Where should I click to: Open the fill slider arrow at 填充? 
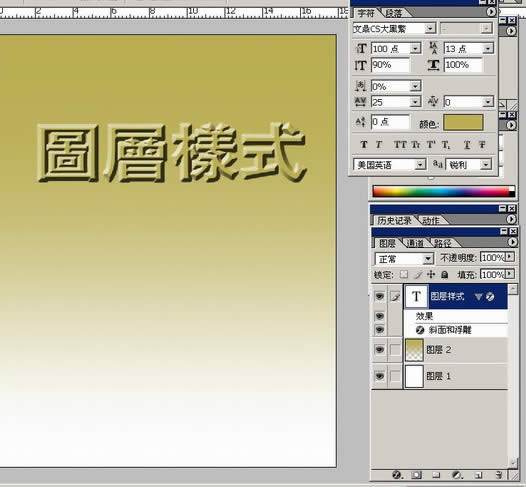510,274
